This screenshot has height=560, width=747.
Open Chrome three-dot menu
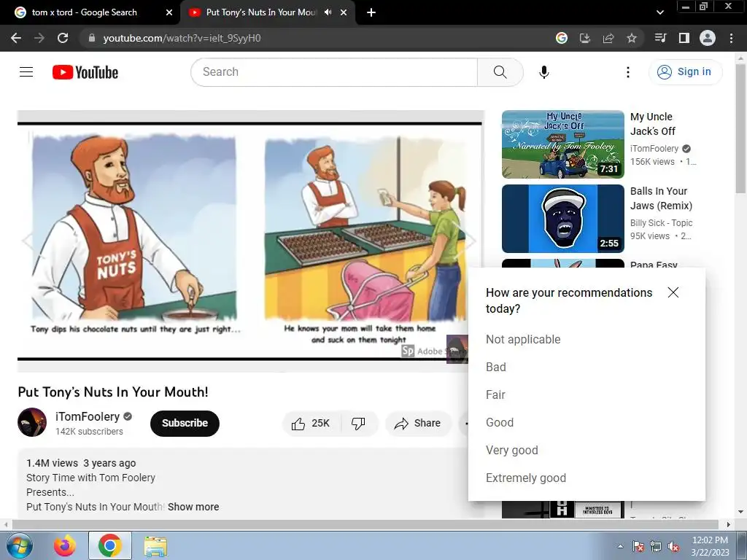[x=731, y=38]
